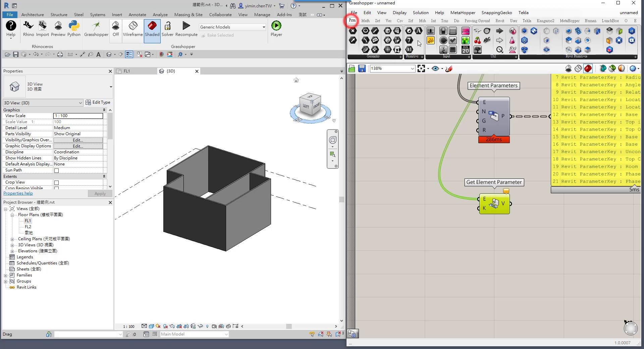Select the Colour Swatch checker component
Viewport: 644px width, 349px height.
(x=465, y=40)
